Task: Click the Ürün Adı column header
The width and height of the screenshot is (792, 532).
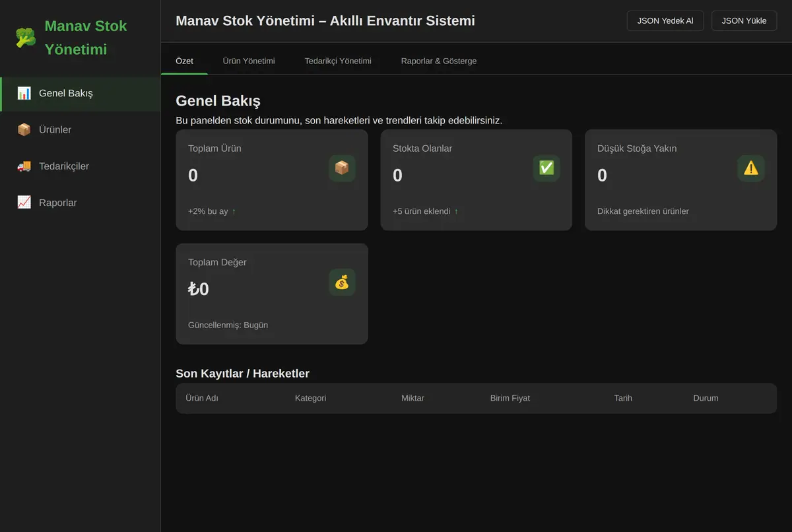Action: click(x=202, y=398)
